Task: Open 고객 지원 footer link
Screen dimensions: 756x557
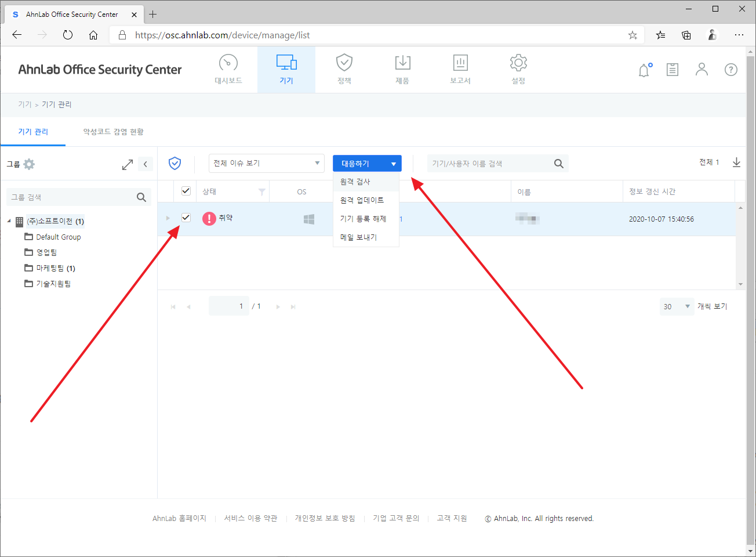Action: point(452,519)
